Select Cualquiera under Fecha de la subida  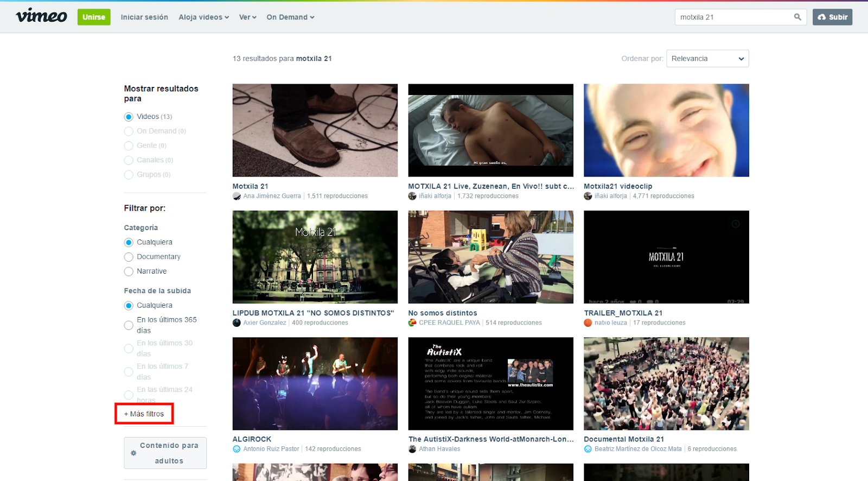[129, 306]
